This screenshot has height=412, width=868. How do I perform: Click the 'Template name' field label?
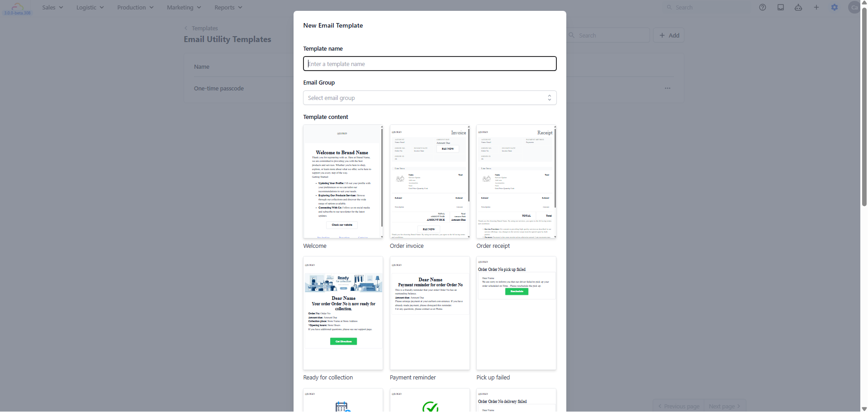[323, 49]
